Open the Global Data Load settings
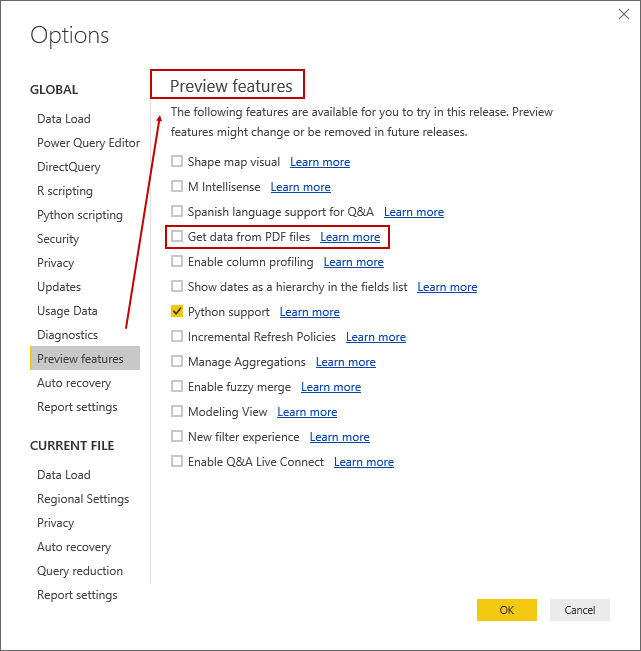This screenshot has width=641, height=651. (64, 119)
